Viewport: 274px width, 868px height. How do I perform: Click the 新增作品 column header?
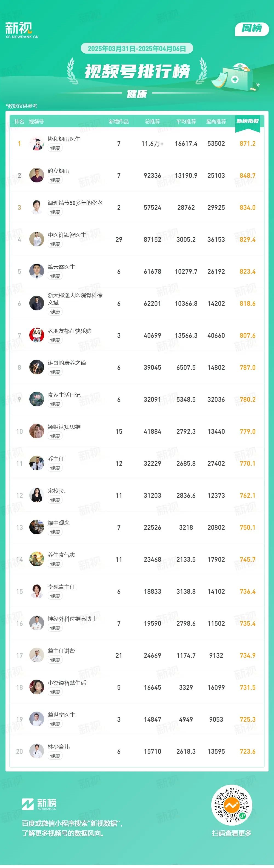click(x=119, y=122)
